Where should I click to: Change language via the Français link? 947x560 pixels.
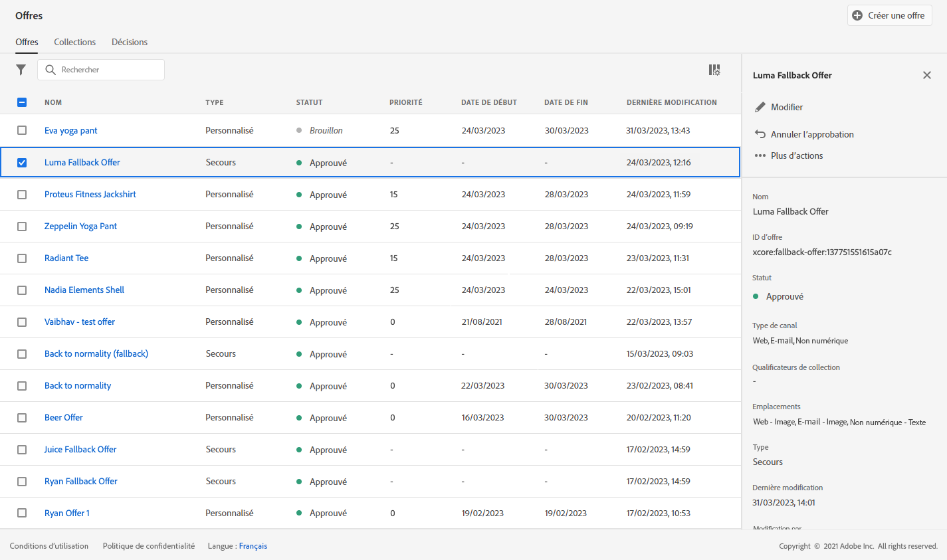click(x=253, y=546)
